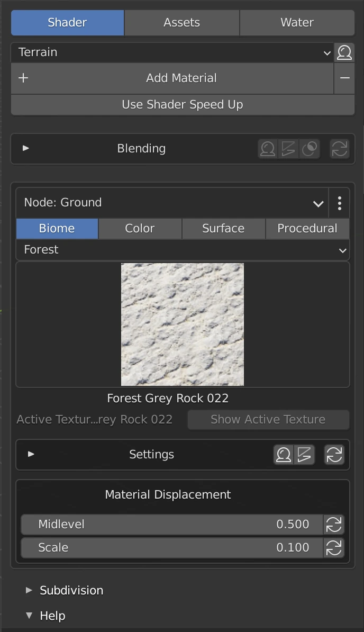Click the Forest Grey Rock 022 texture preview

tap(183, 324)
